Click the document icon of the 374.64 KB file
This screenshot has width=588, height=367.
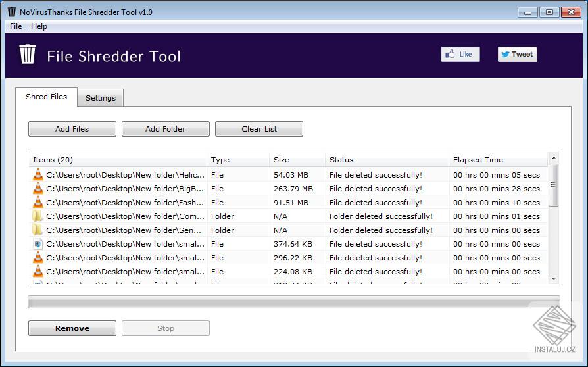click(x=38, y=244)
